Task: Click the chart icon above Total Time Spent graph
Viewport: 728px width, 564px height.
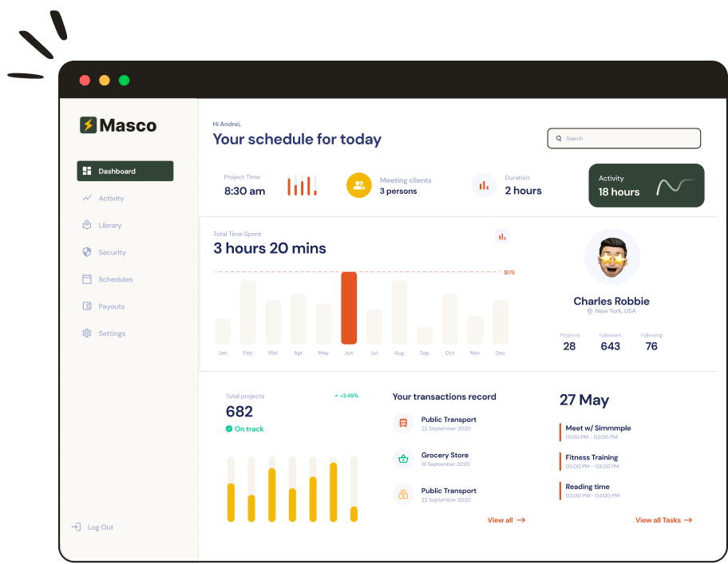Action: [x=502, y=236]
